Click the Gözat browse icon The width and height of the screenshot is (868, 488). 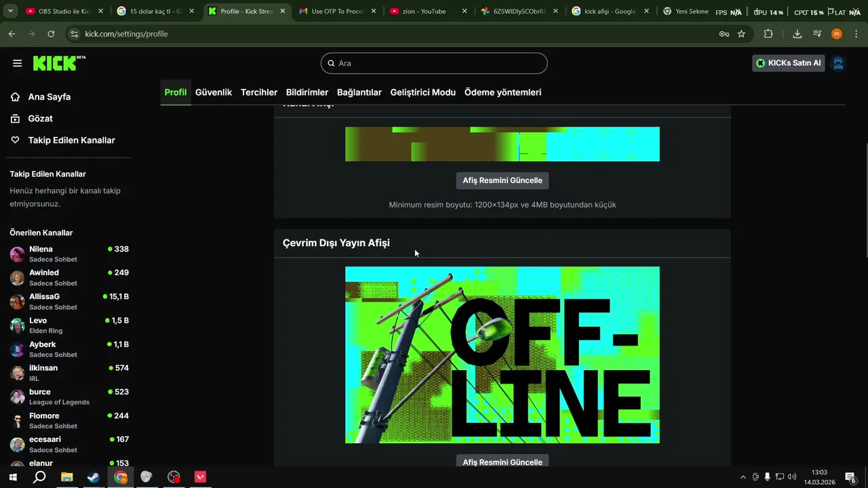pyautogui.click(x=15, y=119)
